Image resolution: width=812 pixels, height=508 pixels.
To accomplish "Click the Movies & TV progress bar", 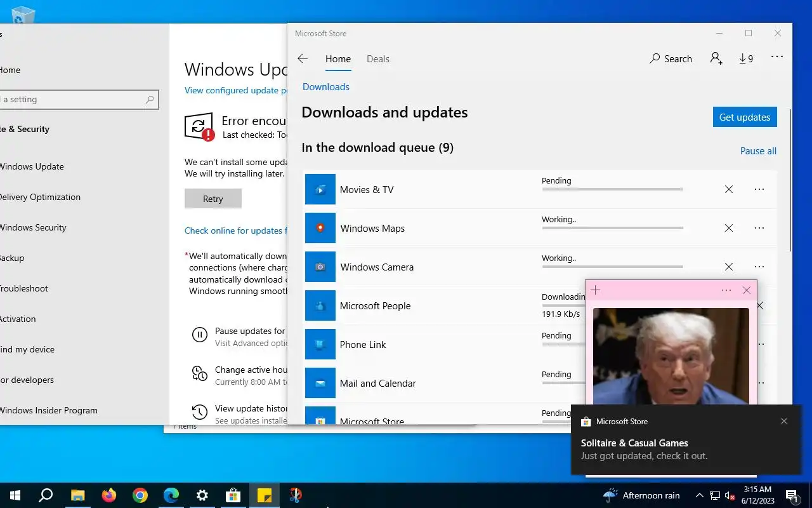I will point(612,189).
